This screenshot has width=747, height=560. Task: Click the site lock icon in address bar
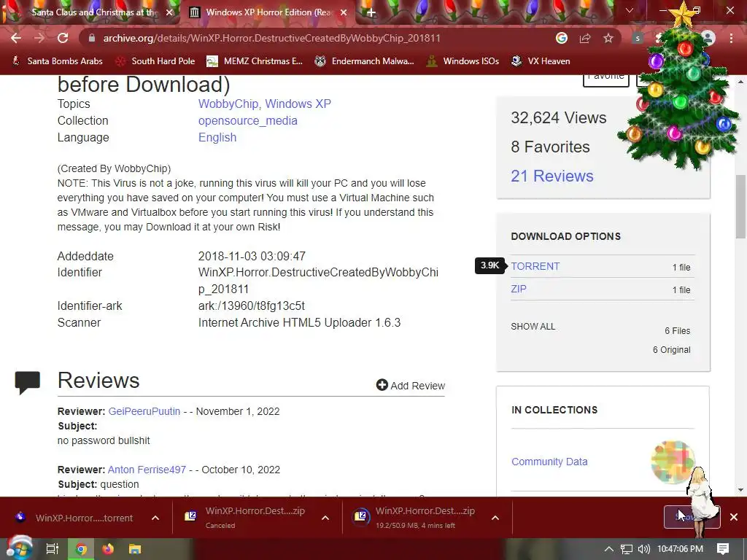[91, 38]
